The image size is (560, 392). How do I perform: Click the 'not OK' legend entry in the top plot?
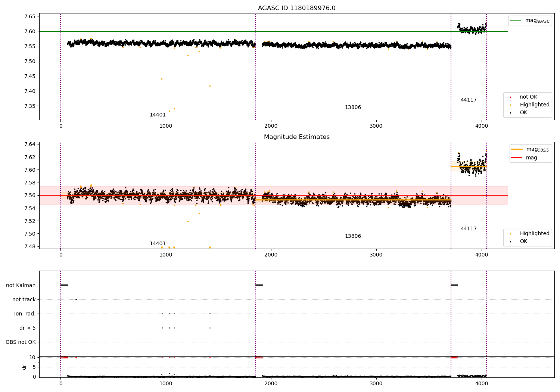[x=528, y=97]
